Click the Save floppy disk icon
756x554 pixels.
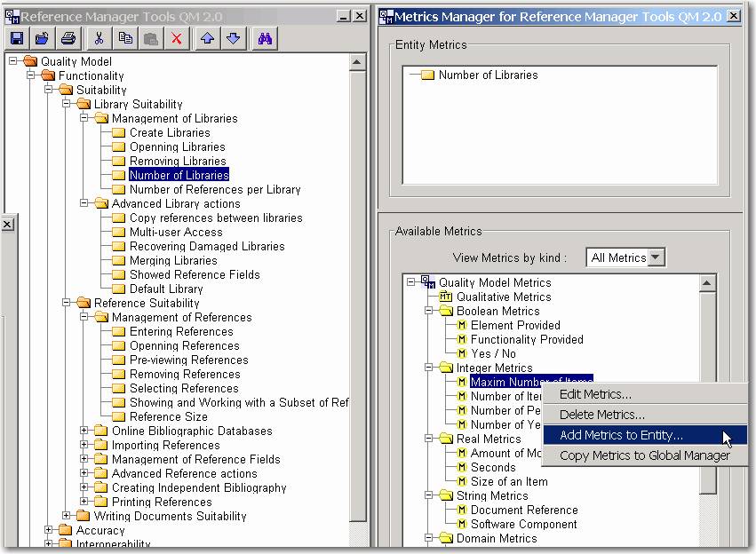tap(17, 38)
